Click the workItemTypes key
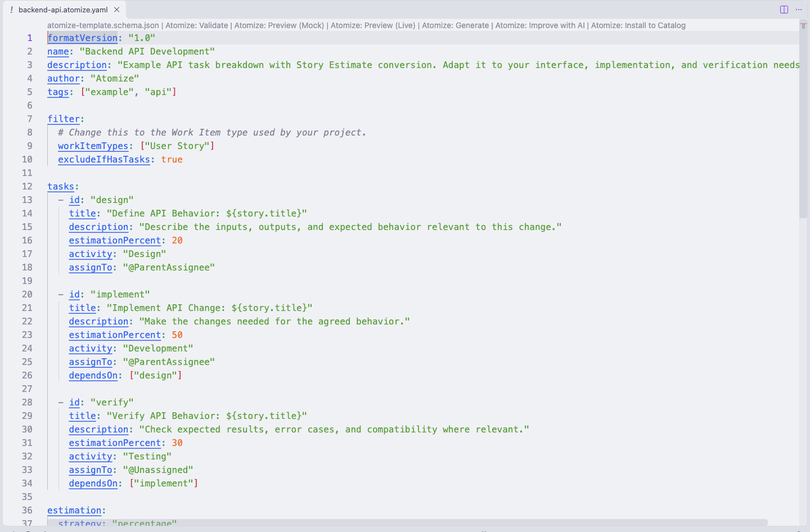The image size is (810, 532). point(93,146)
